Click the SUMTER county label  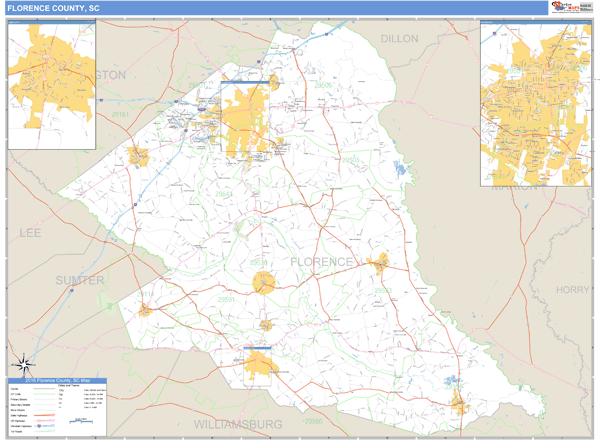point(80,280)
